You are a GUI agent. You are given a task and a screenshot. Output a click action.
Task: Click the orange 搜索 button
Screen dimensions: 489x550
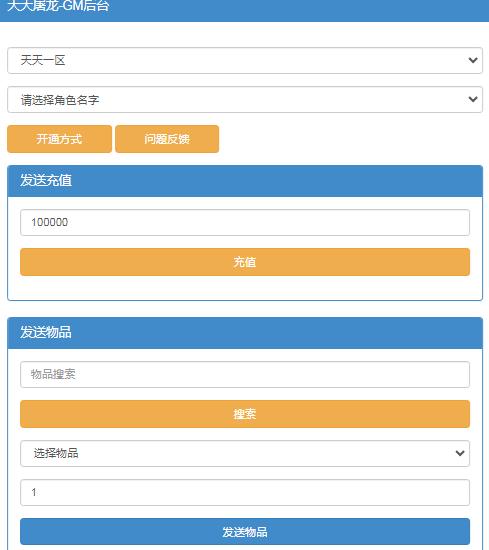pyautogui.click(x=245, y=414)
